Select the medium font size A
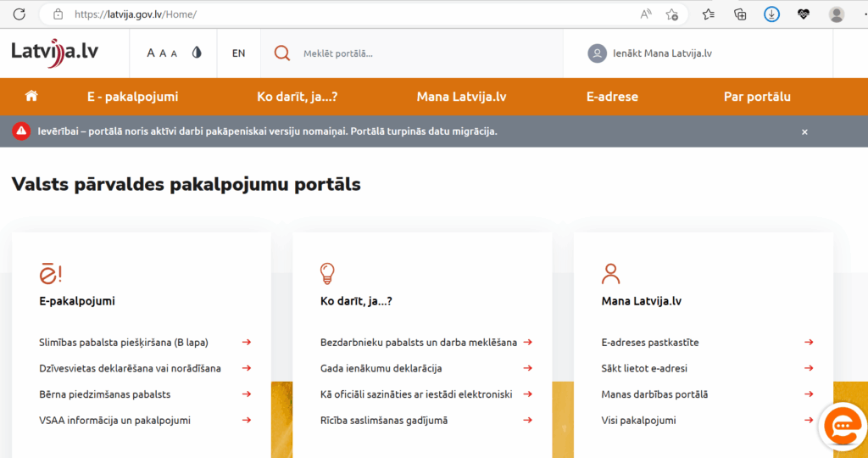 163,53
